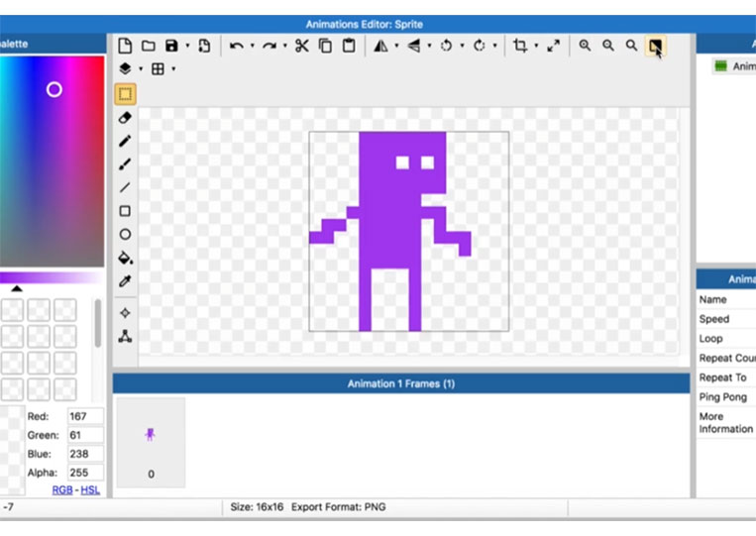The height and width of the screenshot is (536, 756).
Task: Switch to RGB color mode link
Action: [x=62, y=490]
